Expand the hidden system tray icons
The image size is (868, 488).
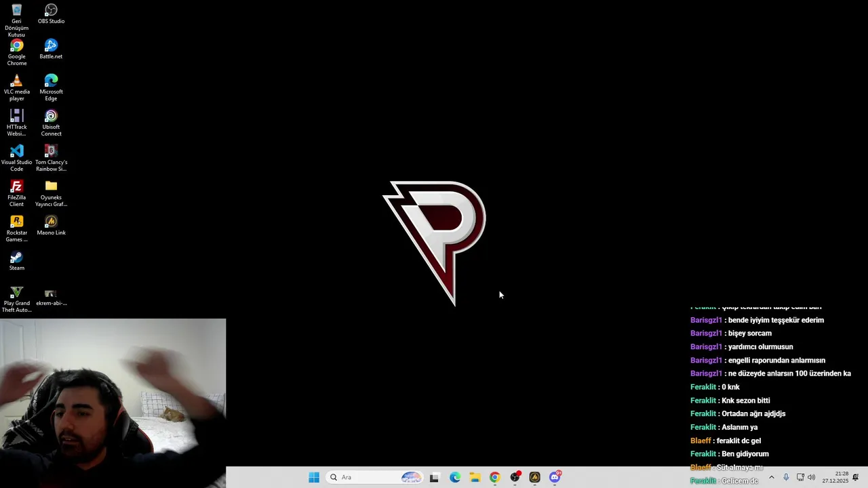click(771, 477)
